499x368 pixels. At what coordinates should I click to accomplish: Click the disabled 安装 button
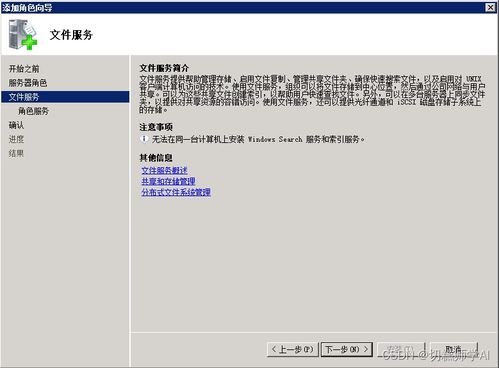click(x=401, y=349)
